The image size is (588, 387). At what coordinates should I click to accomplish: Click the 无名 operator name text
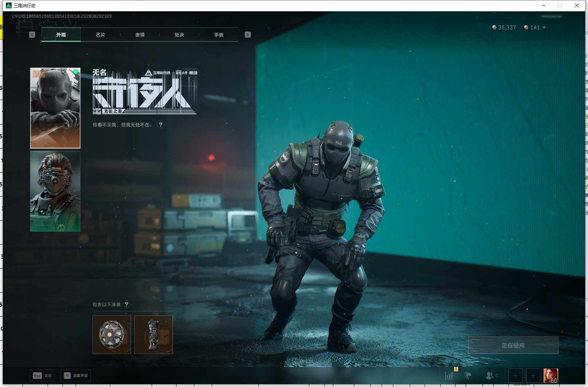(x=100, y=72)
